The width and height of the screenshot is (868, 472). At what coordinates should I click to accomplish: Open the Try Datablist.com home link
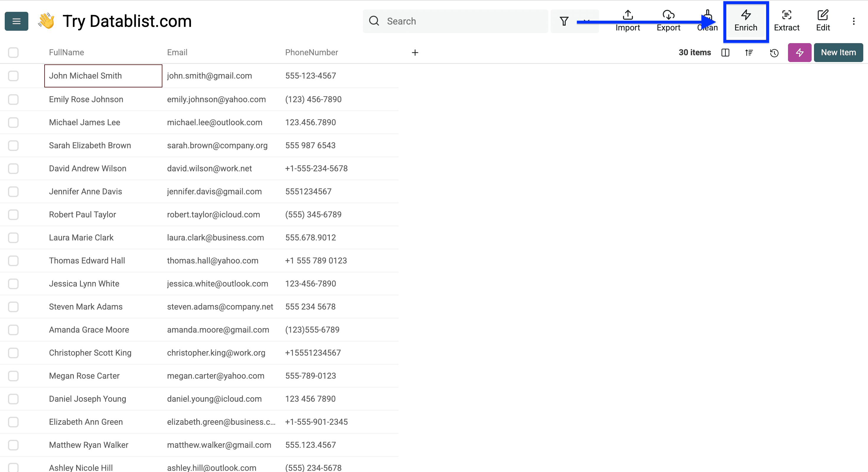point(127,21)
